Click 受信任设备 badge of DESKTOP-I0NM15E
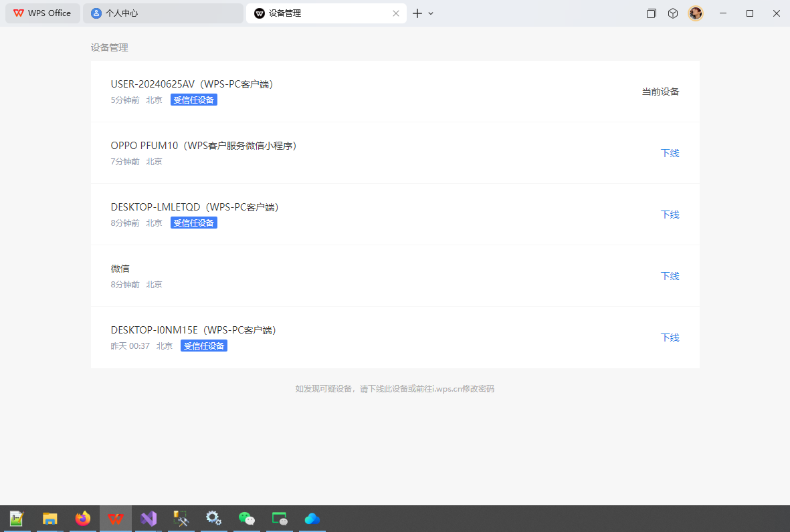The width and height of the screenshot is (790, 532). click(x=203, y=346)
